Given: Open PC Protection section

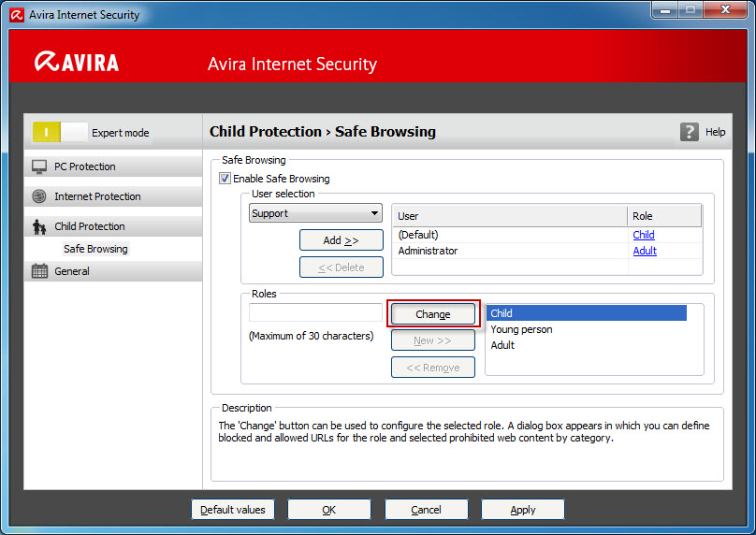Looking at the screenshot, I should (113, 166).
